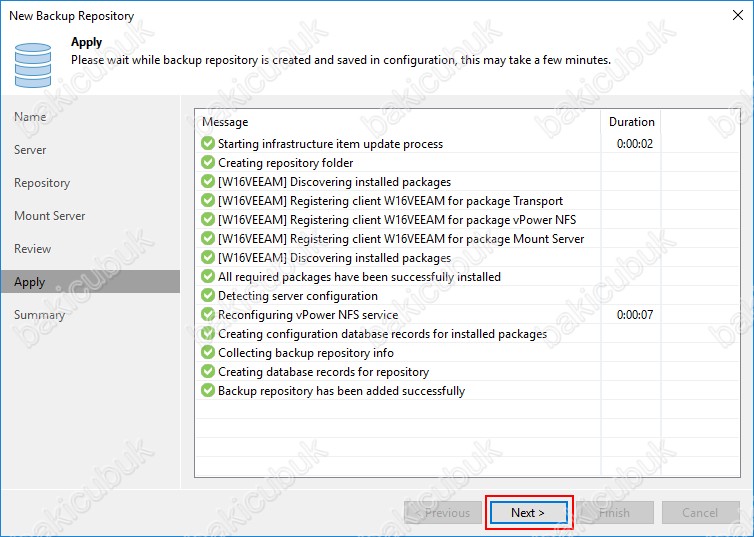
Task: Open the Summary step in sidebar
Action: tap(39, 315)
